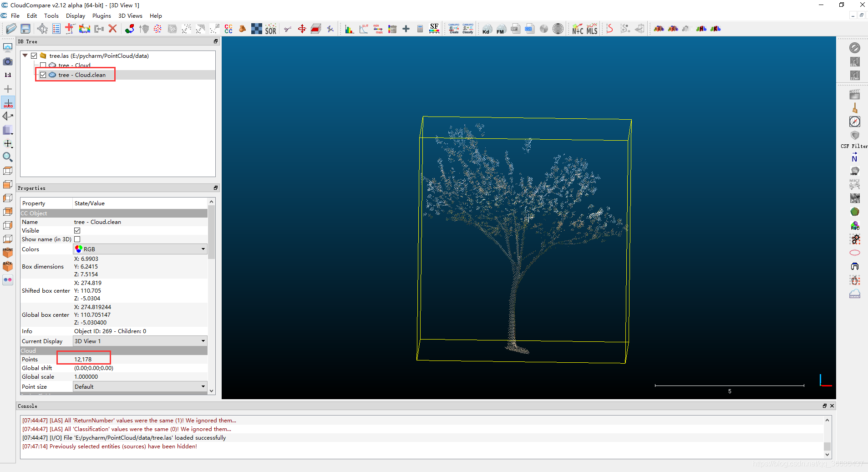Enable the 'tree - Cloud' checkbox
Screen dimensions: 868x472
pyautogui.click(x=43, y=66)
